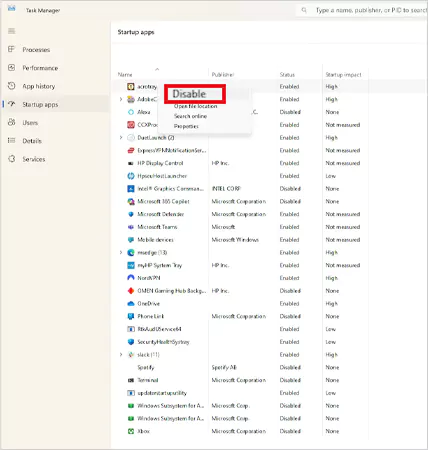428x450 pixels.
Task: Click Spotify AB publisher cell
Action: (224, 368)
